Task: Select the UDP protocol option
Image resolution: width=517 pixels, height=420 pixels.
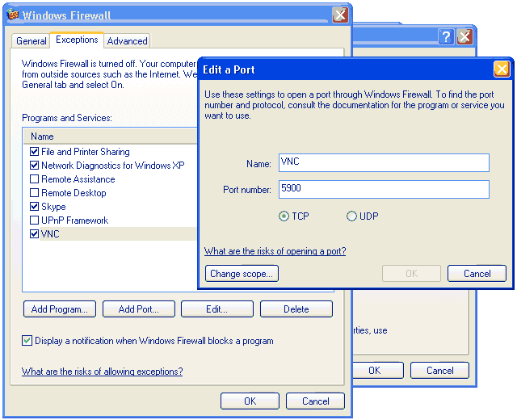Action: [351, 216]
